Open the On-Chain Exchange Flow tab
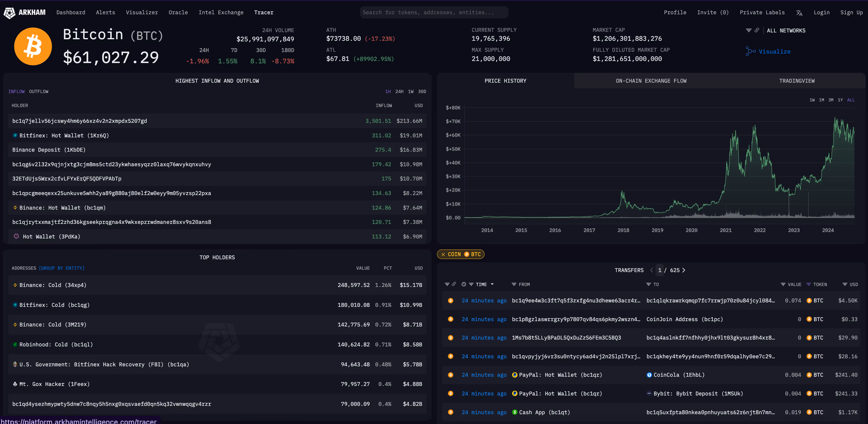Viewport: 868px width, 424px height. (651, 81)
